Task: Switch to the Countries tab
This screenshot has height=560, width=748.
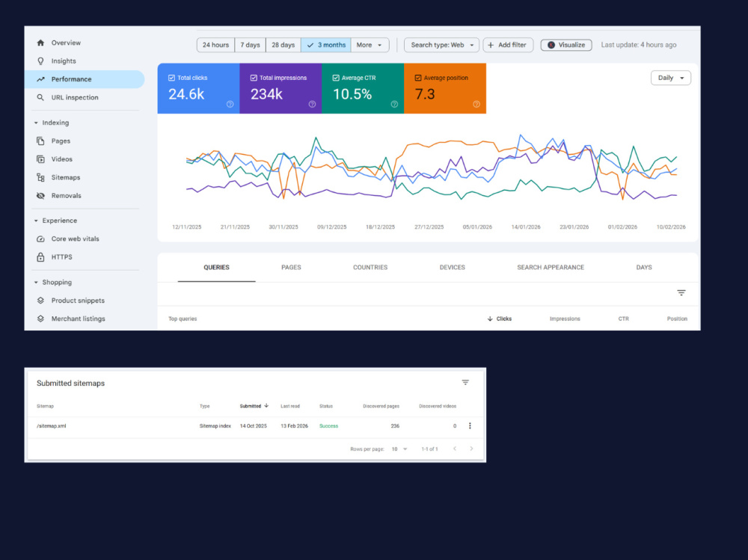Action: click(370, 268)
